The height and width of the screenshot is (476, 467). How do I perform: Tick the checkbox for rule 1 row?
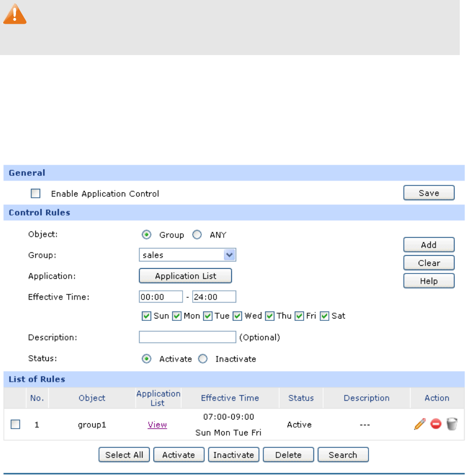(x=15, y=424)
